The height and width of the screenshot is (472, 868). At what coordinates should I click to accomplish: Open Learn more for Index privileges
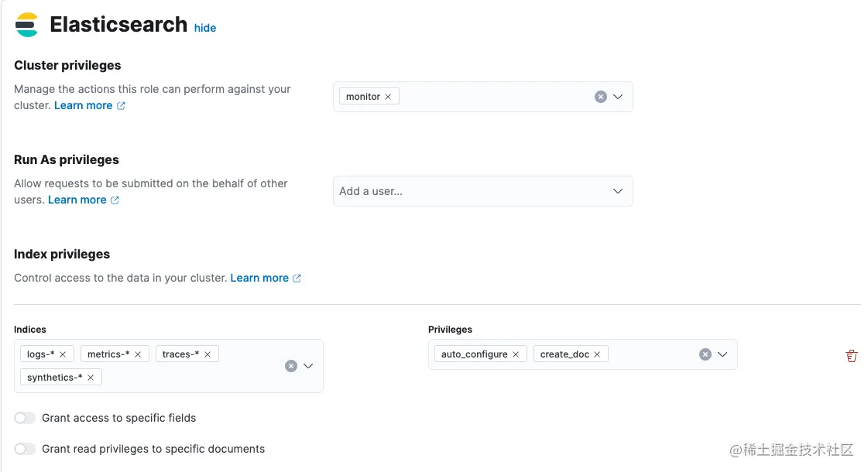(x=259, y=278)
